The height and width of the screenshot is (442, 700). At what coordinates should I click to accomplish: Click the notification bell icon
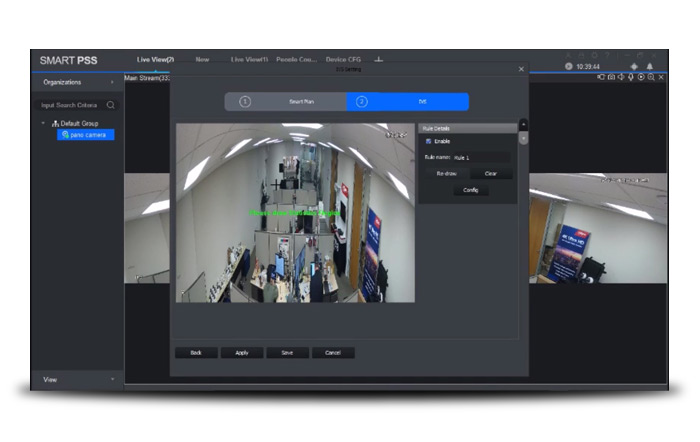(x=649, y=66)
